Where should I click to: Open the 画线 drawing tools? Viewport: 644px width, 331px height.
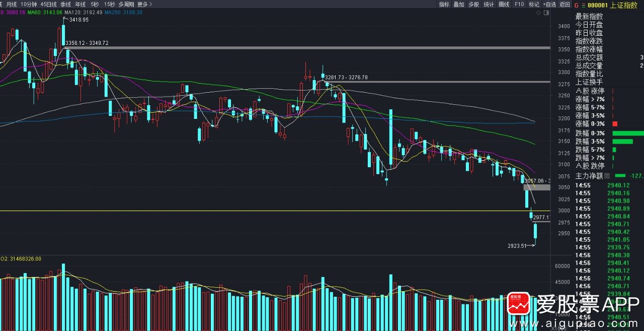504,5
